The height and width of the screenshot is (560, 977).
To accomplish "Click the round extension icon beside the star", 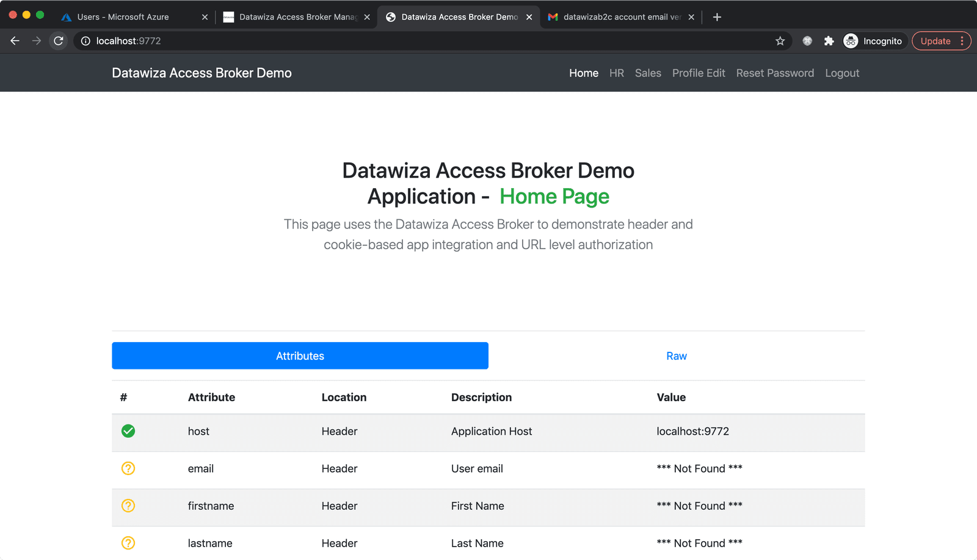I will coord(807,41).
